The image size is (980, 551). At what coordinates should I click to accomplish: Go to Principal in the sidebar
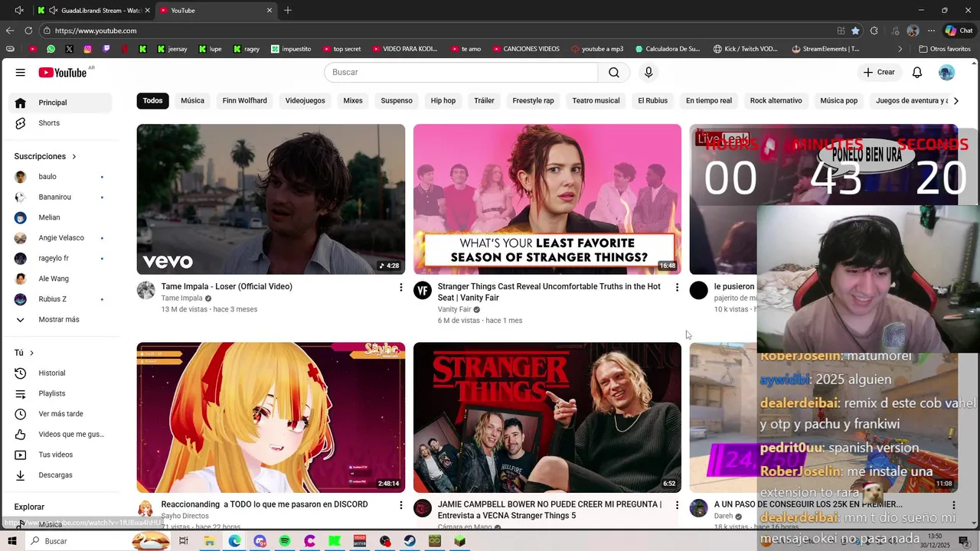point(61,103)
